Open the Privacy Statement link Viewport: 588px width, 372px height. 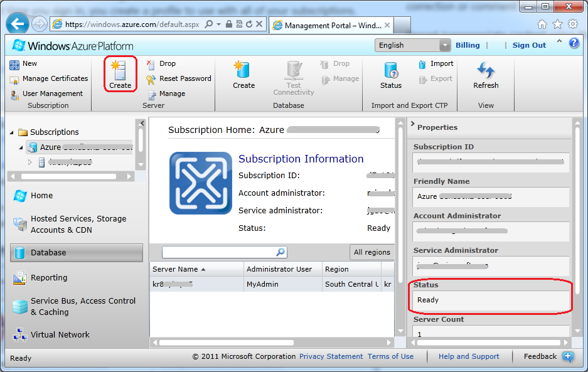point(331,356)
